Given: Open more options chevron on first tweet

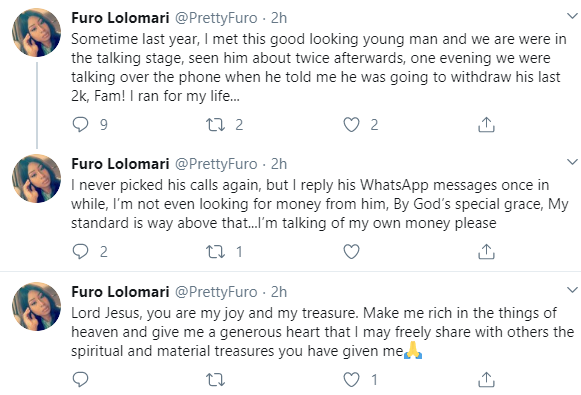Looking at the screenshot, I should pyautogui.click(x=572, y=16).
